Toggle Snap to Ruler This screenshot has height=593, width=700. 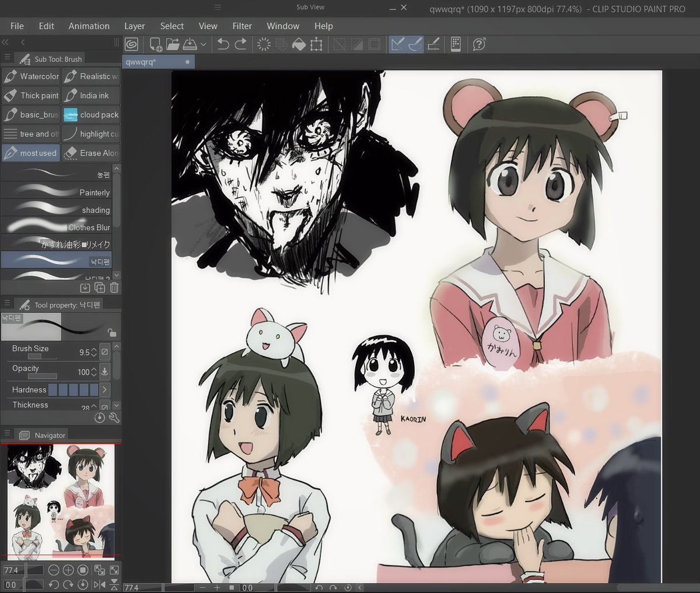[x=398, y=44]
